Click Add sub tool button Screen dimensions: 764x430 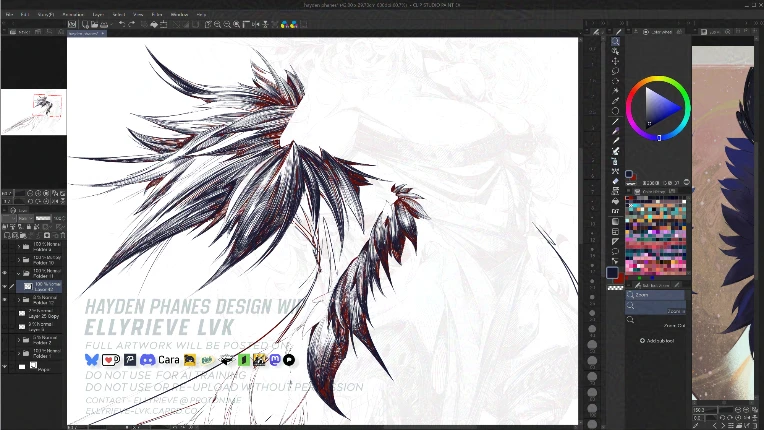657,341
